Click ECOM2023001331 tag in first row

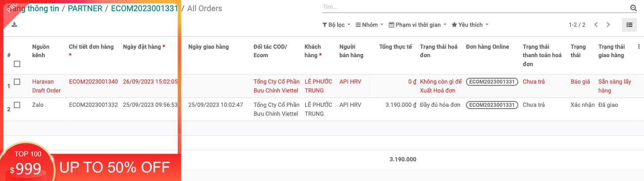pyautogui.click(x=492, y=82)
